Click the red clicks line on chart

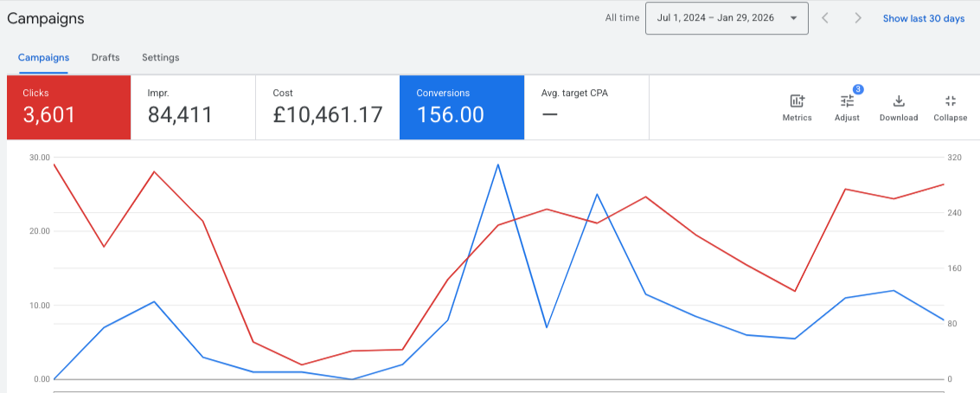[154, 171]
